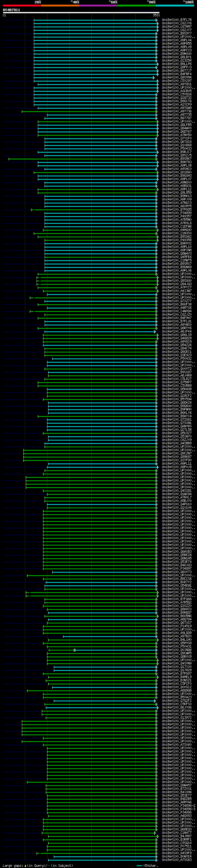Open hit UniRef100_Q6DKZ4
Image resolution: width=197 pixels, height=868 pixels.
pyautogui.click(x=176, y=403)
